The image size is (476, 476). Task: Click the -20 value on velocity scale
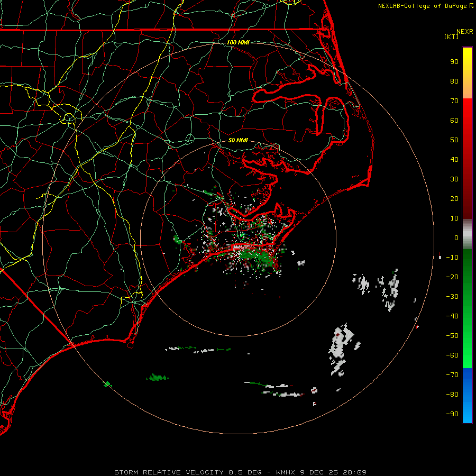452,277
